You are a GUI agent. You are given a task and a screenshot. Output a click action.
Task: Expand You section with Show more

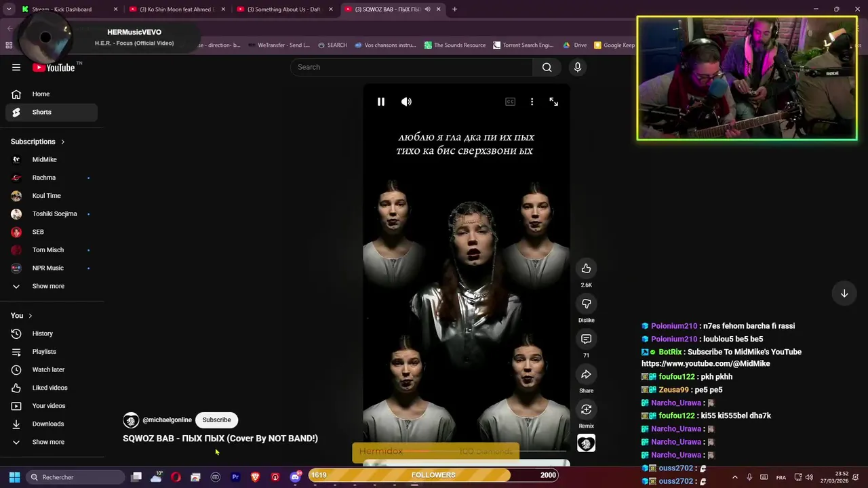[x=52, y=442]
